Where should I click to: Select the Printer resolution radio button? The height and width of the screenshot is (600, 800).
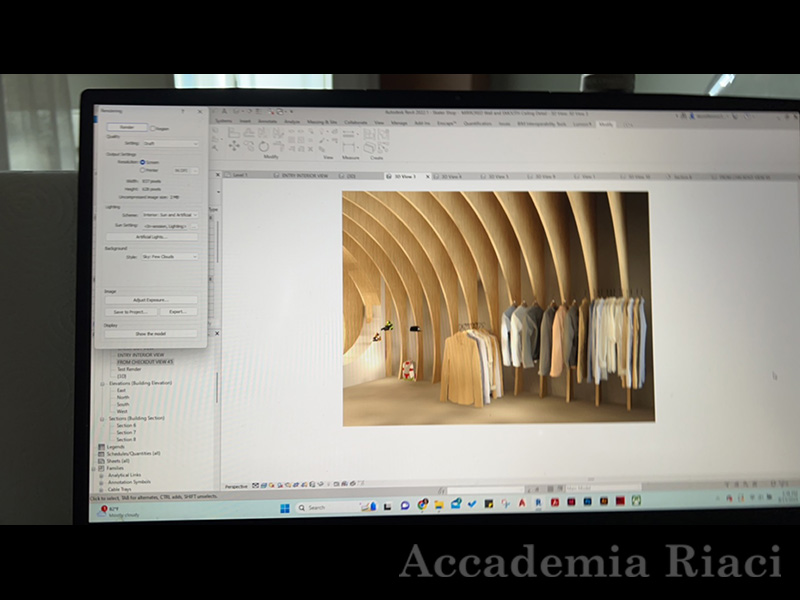(x=143, y=170)
